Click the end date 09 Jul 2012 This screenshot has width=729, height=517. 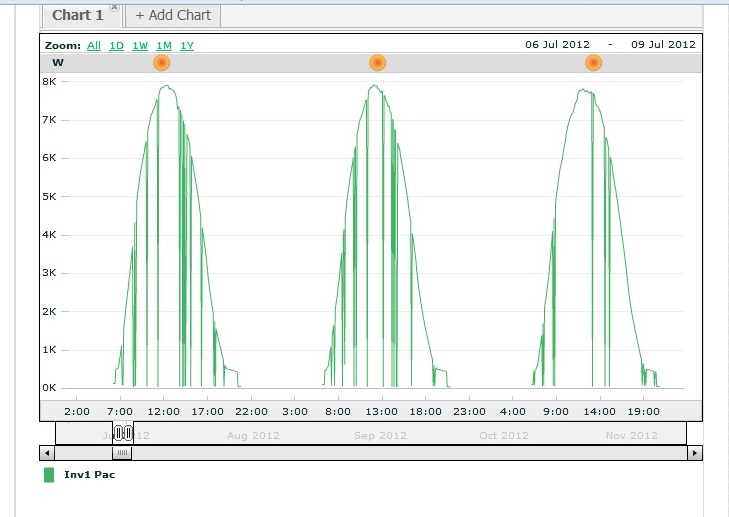[x=661, y=44]
